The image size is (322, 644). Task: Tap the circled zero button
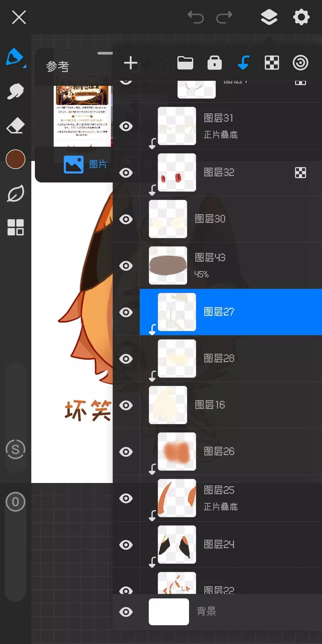pyautogui.click(x=16, y=502)
